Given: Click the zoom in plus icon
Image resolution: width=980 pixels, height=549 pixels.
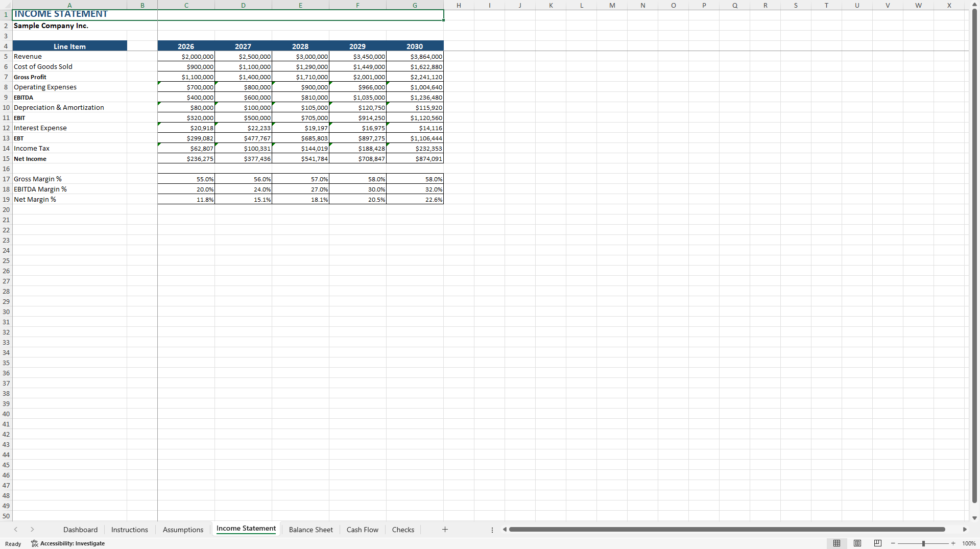Looking at the screenshot, I should click(953, 543).
